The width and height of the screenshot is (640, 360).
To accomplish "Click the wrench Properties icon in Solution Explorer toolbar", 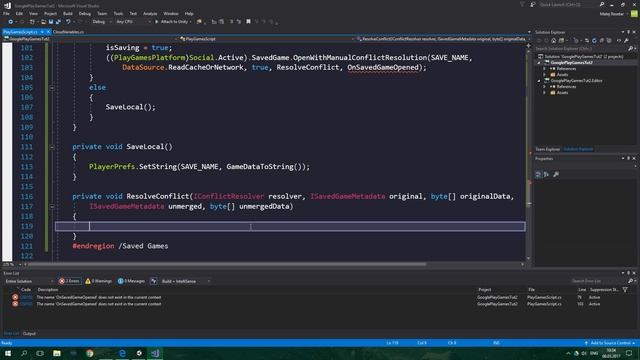I will pyautogui.click(x=626, y=40).
